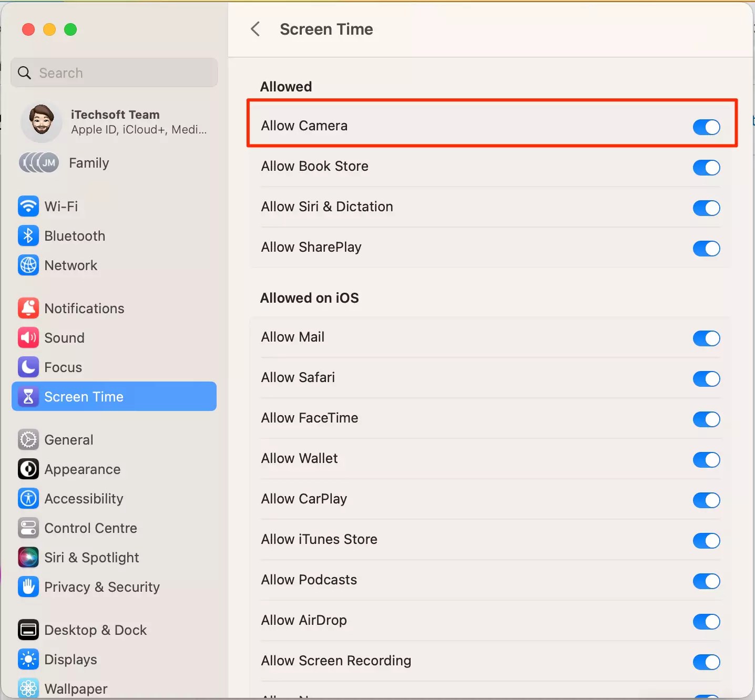Open Accessibility settings label
The width and height of the screenshot is (755, 700).
(x=84, y=498)
